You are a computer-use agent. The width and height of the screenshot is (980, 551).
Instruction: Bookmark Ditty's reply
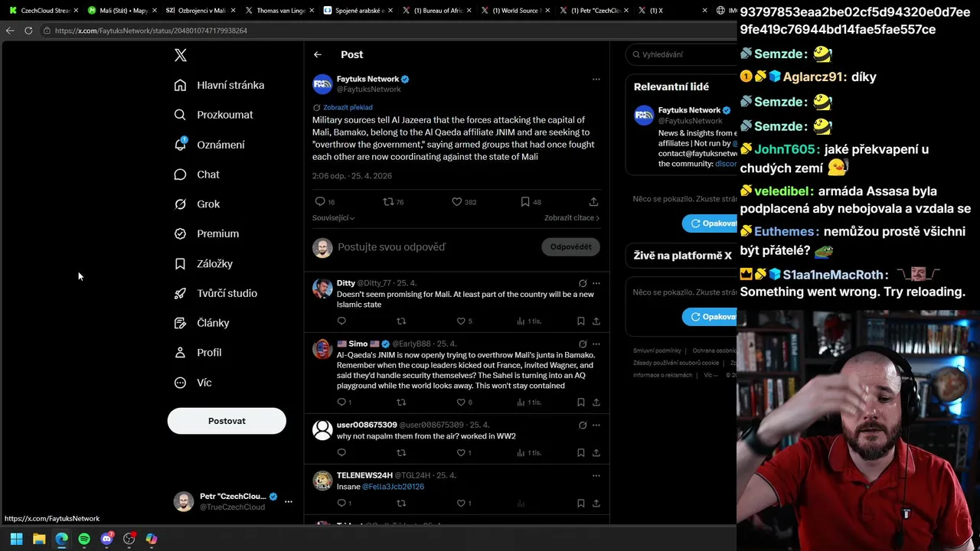(x=580, y=321)
